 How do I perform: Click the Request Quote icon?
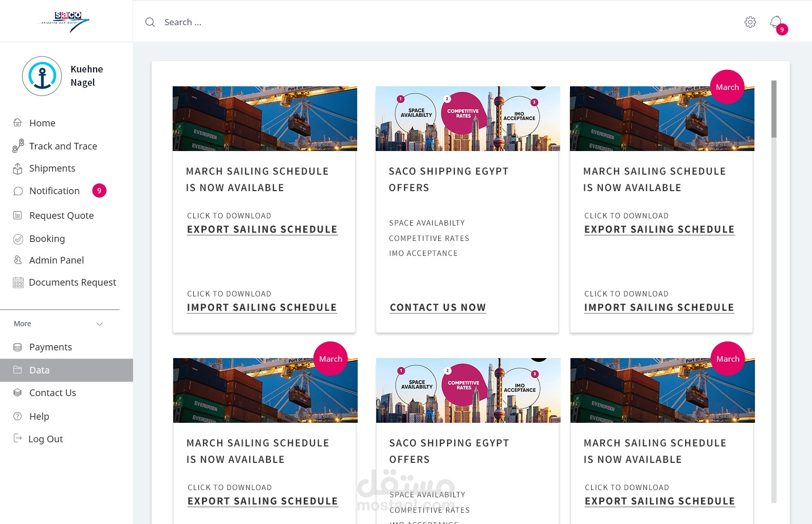(17, 215)
